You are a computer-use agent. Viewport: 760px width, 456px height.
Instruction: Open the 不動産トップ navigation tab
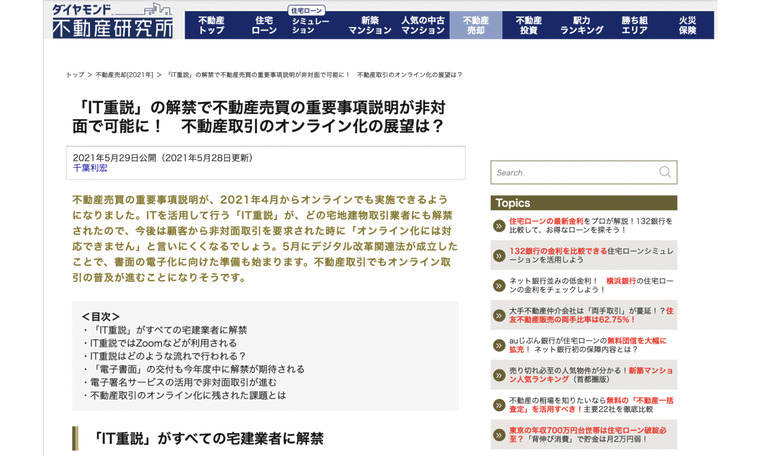pyautogui.click(x=211, y=25)
